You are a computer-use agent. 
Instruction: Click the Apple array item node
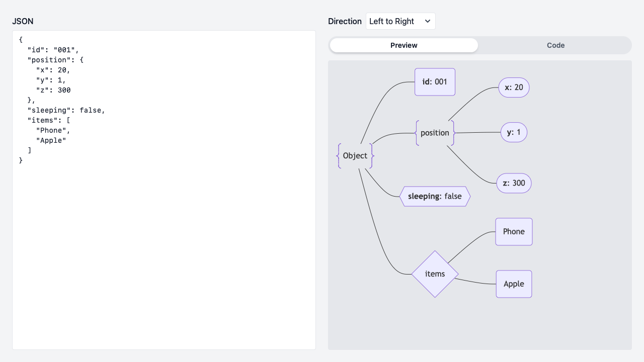pos(514,284)
